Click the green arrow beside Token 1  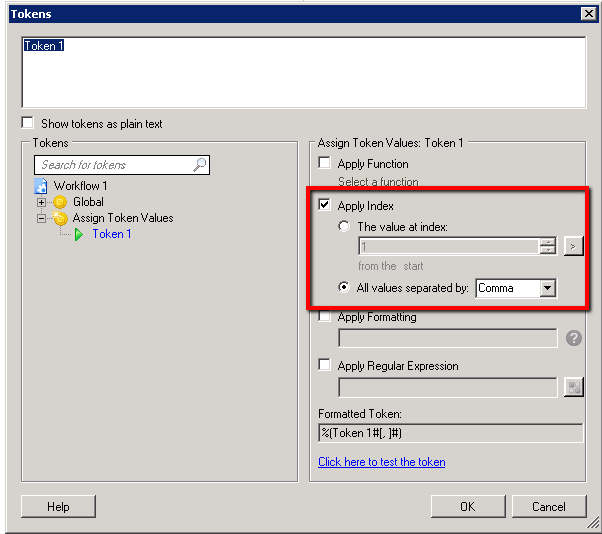[79, 234]
